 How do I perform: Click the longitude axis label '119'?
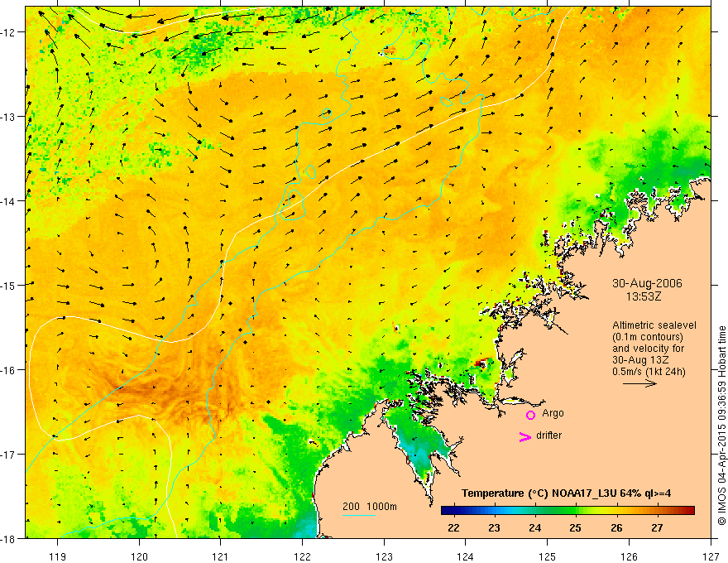[58, 556]
